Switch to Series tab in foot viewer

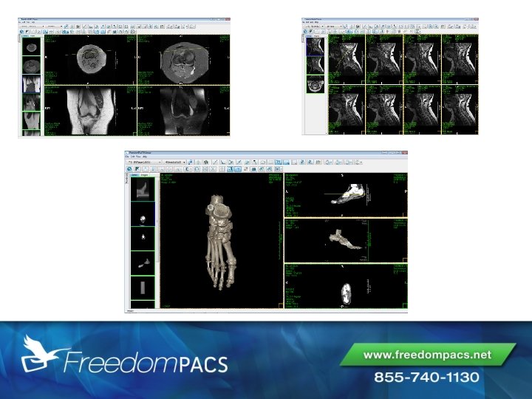134,175
